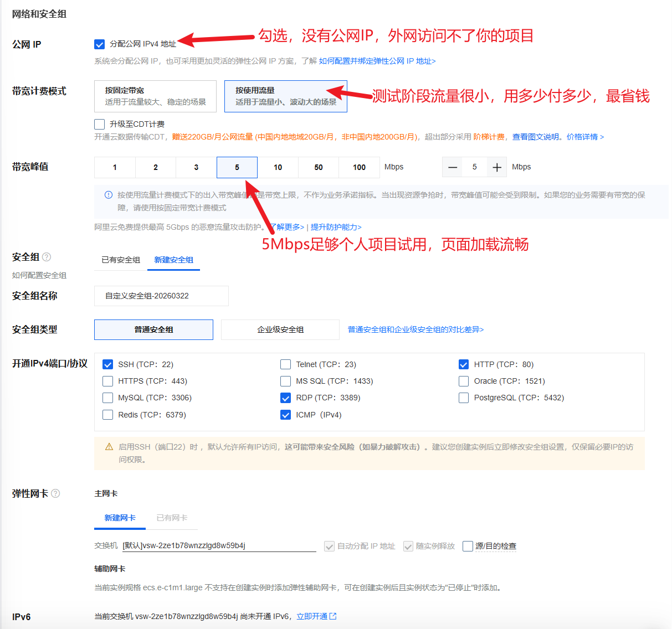Increase bandwidth using the plus stepper icon
The image size is (672, 629).
[497, 167]
